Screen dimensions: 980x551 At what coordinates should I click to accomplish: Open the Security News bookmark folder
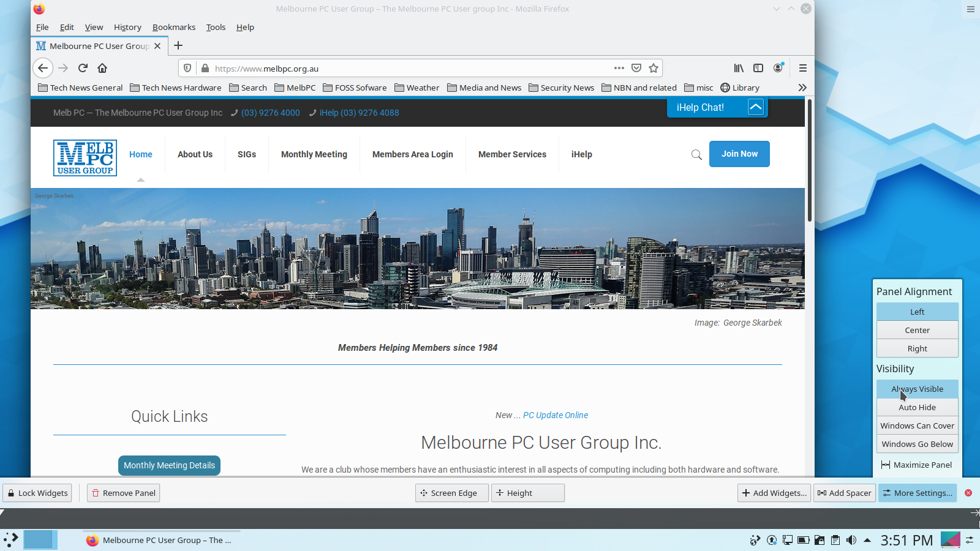coord(561,88)
